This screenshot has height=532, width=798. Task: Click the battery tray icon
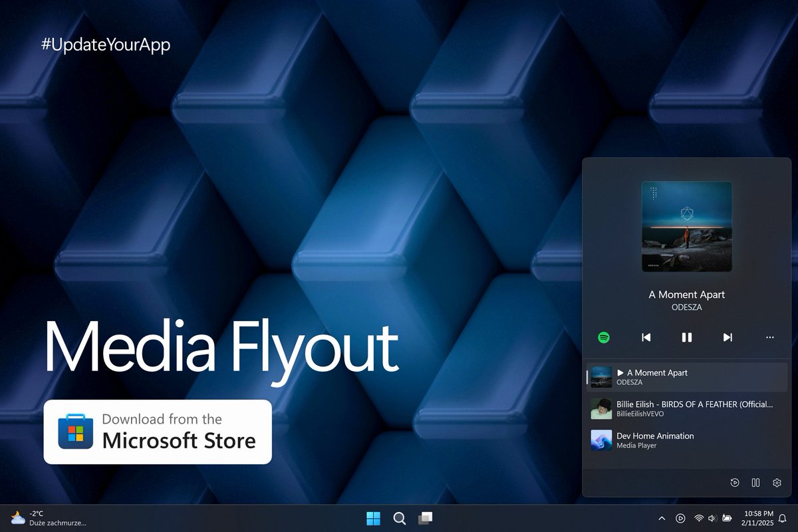click(x=728, y=518)
